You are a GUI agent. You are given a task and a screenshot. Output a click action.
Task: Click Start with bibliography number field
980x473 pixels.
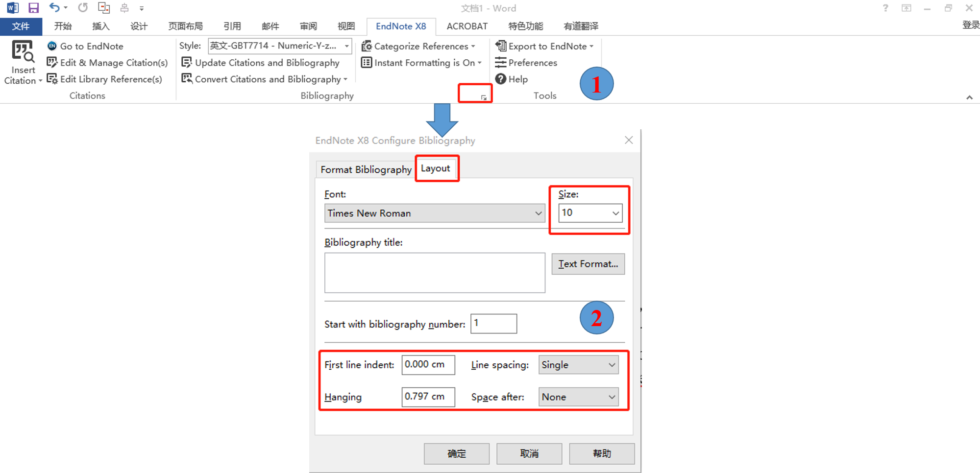(493, 324)
